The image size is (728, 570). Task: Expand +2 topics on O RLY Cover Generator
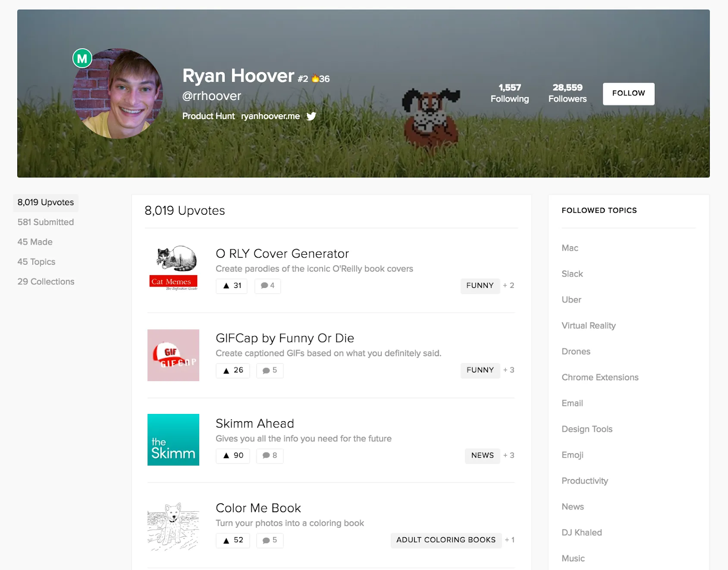point(509,286)
